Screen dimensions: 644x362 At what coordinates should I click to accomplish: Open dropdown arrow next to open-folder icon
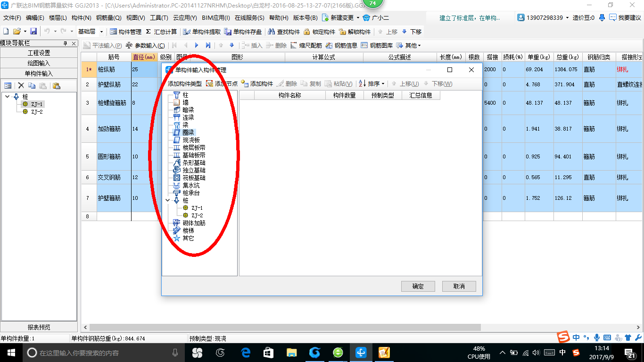(x=25, y=32)
